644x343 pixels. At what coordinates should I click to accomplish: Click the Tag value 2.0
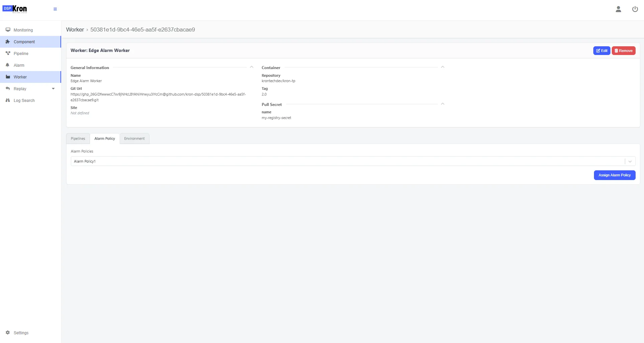[264, 94]
